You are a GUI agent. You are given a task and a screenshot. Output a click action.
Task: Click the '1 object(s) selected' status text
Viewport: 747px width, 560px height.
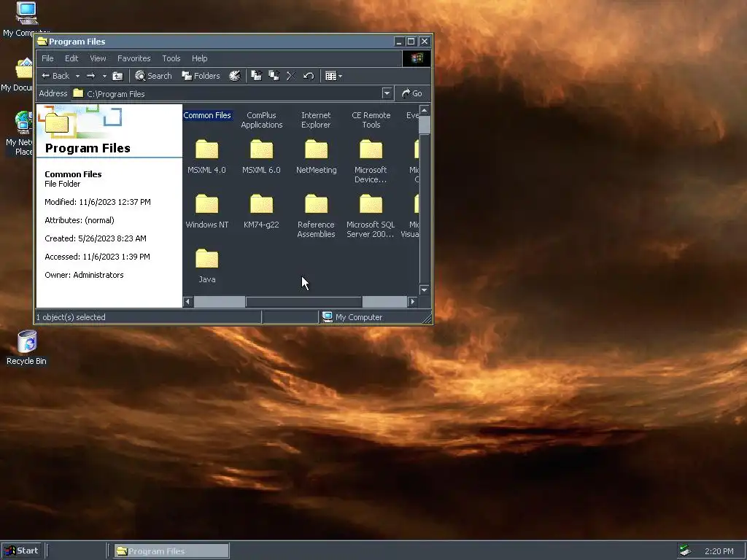71,317
